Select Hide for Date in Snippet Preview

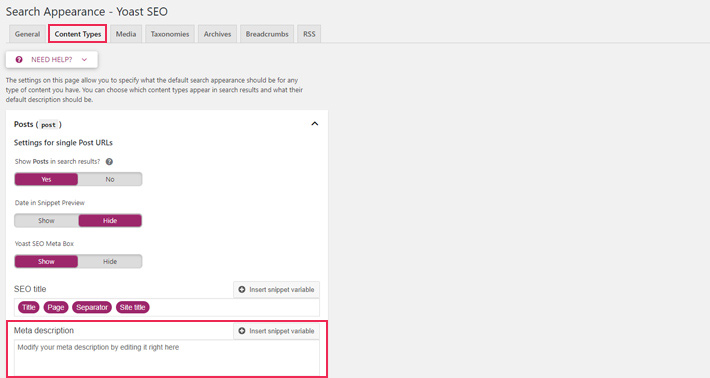point(110,220)
